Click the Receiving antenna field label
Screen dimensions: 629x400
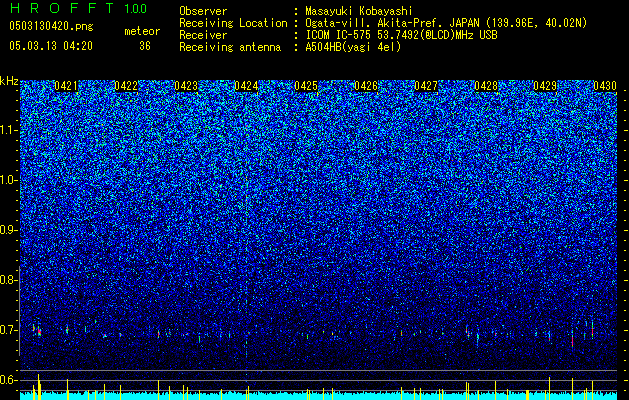[x=230, y=47]
